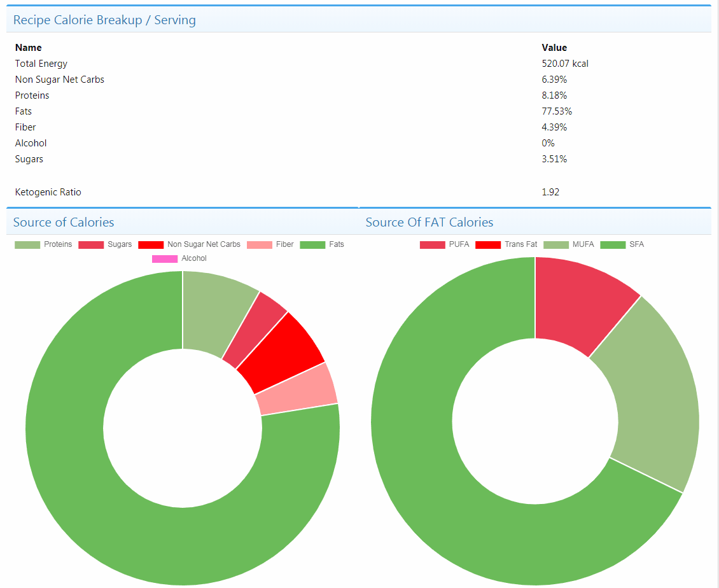
Task: Click the Fats legend color box
Action: pyautogui.click(x=312, y=245)
